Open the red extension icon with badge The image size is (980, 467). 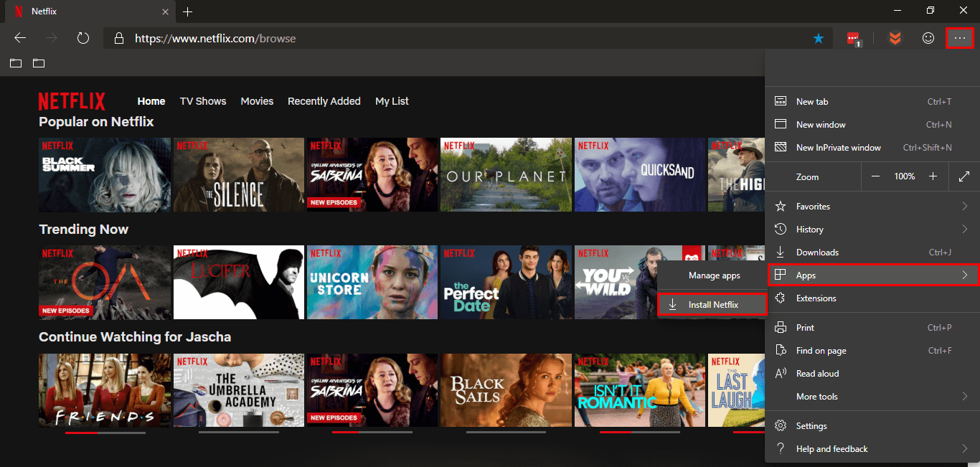tap(853, 39)
